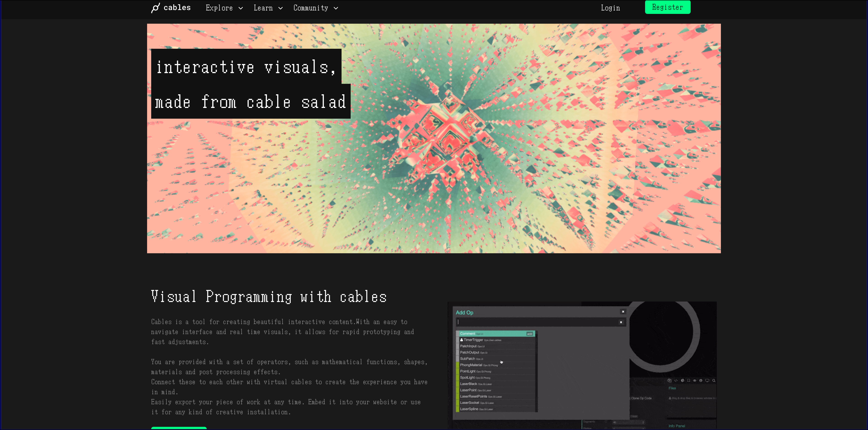This screenshot has width=868, height=430.
Task: Click the 'Clone Op Code' text in preview
Action: [x=641, y=398]
